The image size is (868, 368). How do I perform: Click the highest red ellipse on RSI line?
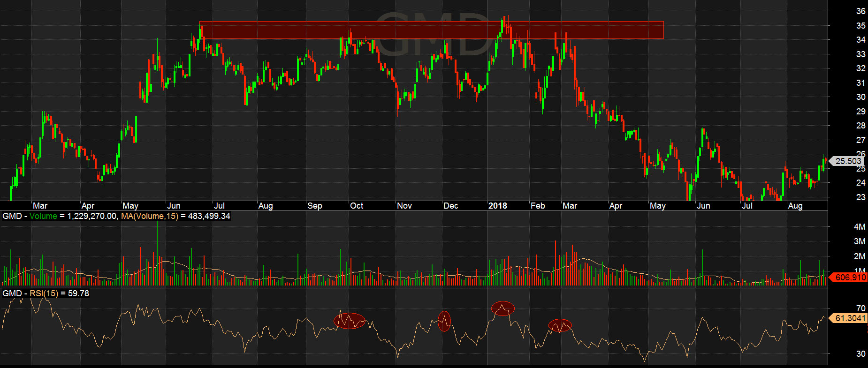pyautogui.click(x=503, y=308)
